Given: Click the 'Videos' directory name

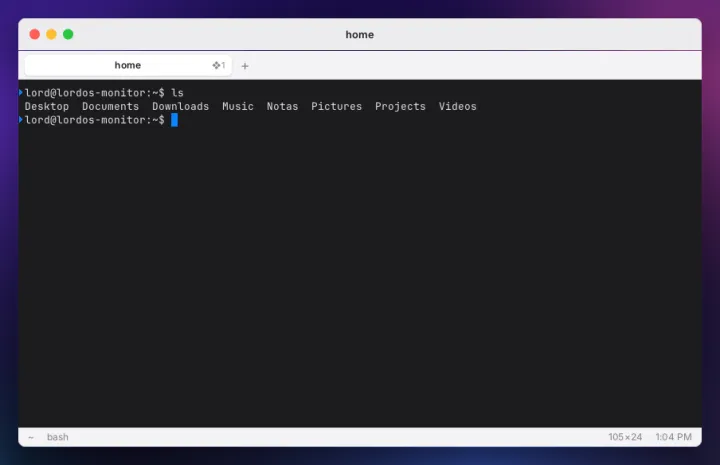Looking at the screenshot, I should [458, 106].
